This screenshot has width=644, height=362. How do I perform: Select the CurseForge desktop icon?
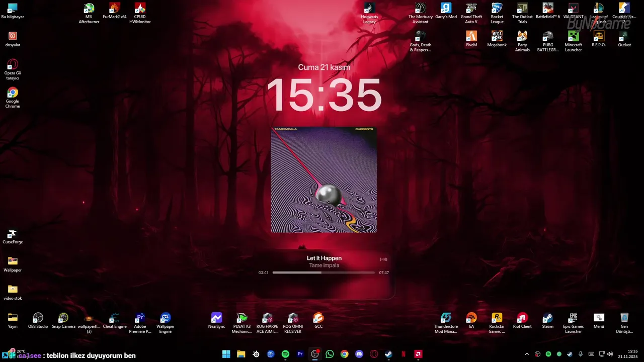click(x=13, y=236)
